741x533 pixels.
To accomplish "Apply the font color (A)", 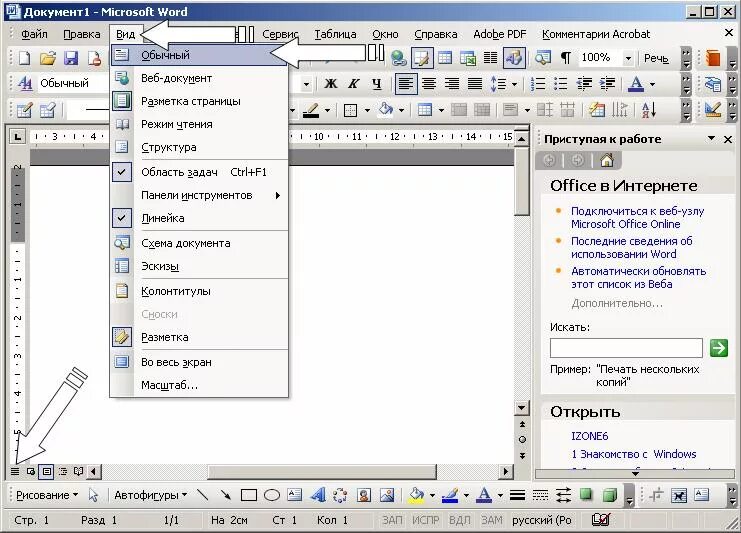I will 636,84.
